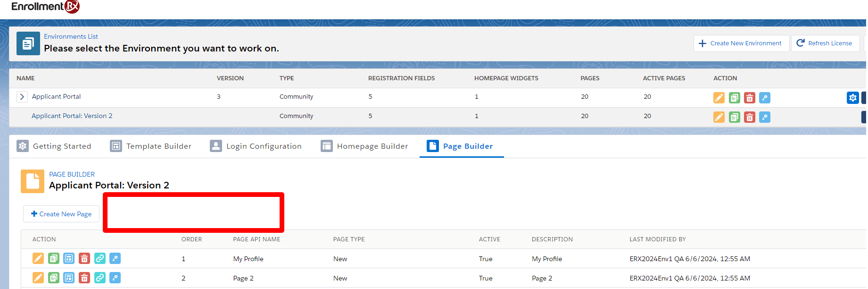Open the Template Builder tab
This screenshot has height=289, width=868.
coord(151,146)
